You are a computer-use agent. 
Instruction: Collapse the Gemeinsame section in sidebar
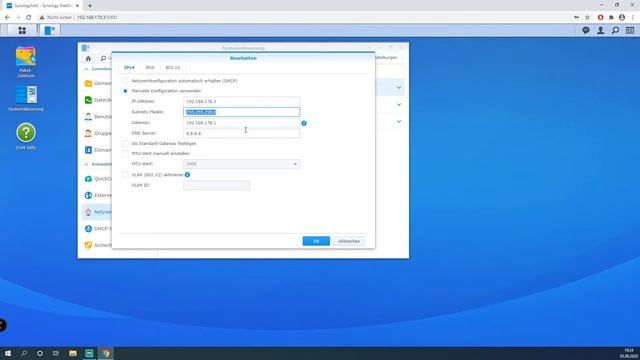[x=86, y=69]
